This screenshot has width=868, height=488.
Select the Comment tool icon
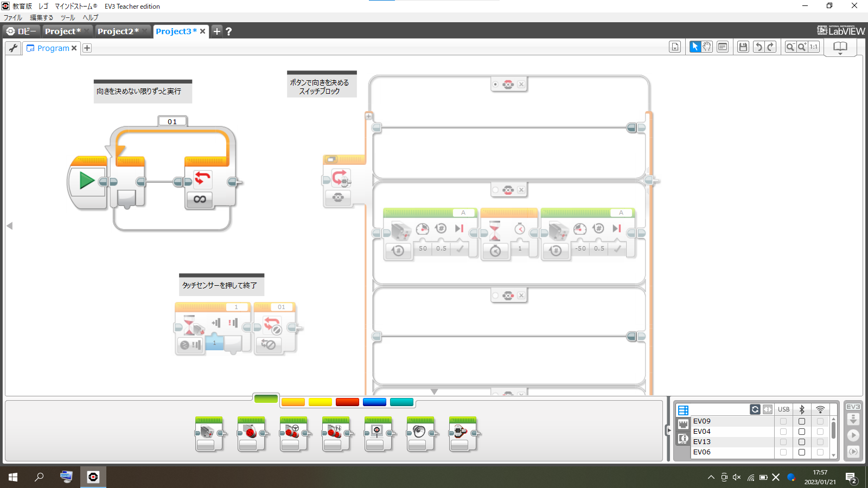(723, 47)
